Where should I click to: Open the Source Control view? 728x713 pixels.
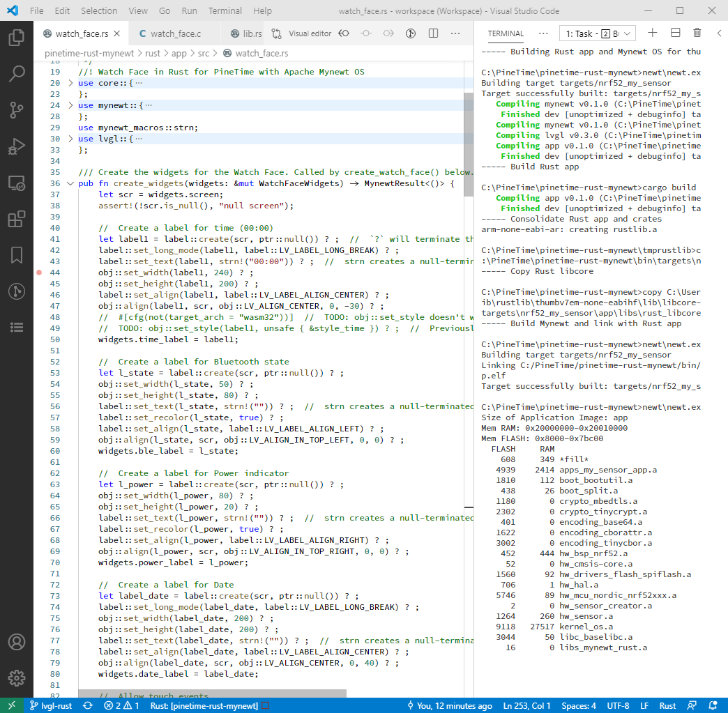point(17,109)
